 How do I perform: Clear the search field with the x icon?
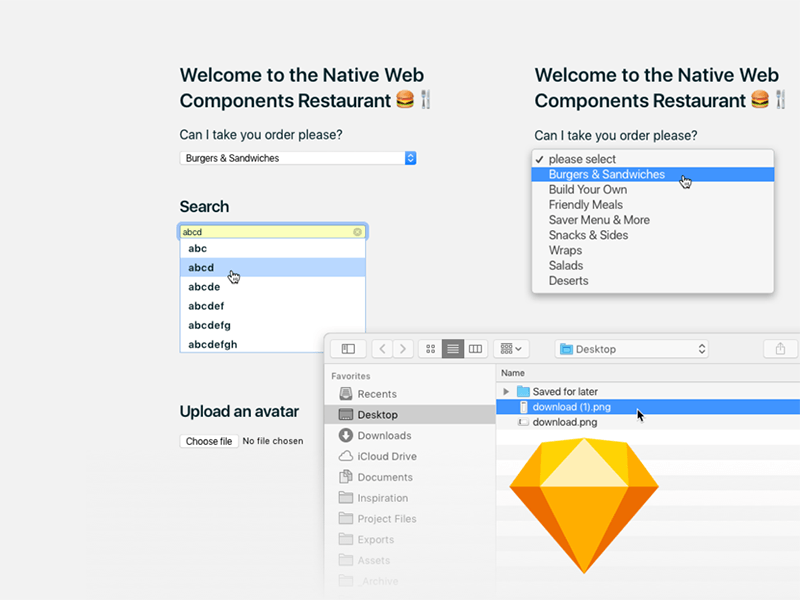pos(358,231)
